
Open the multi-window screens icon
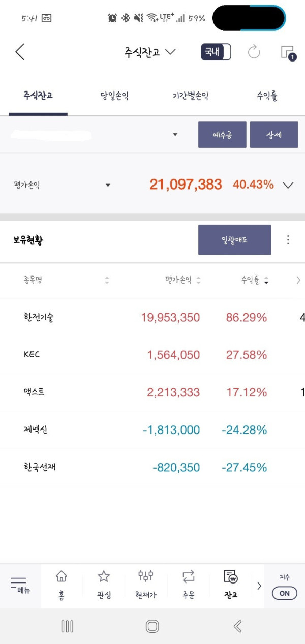point(288,53)
